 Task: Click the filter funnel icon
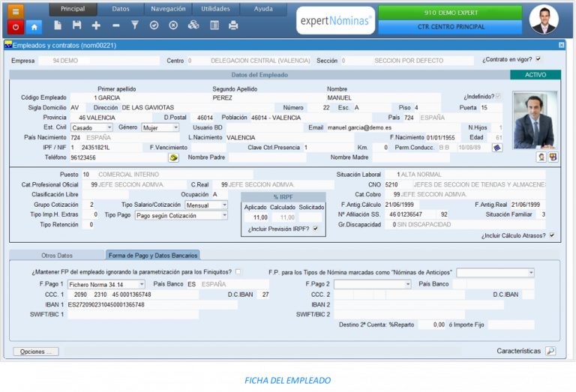point(135,25)
